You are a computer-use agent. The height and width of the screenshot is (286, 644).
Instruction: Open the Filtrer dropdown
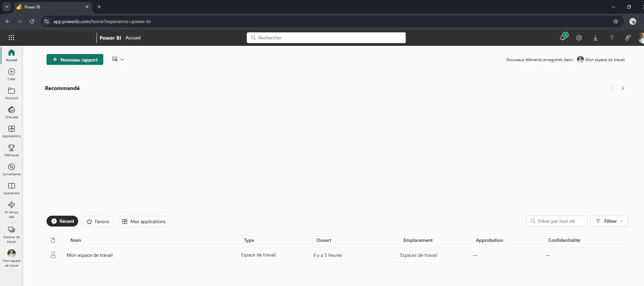point(609,221)
